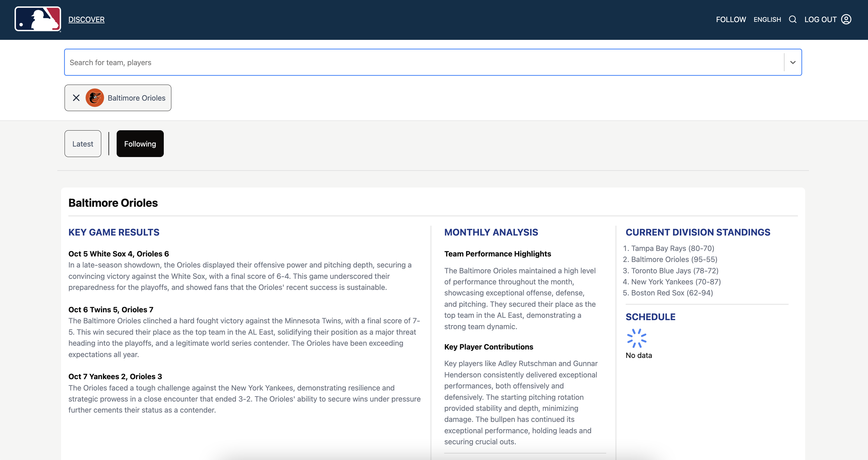This screenshot has height=460, width=868.
Task: Click the MLB logo in header
Action: pos(38,19)
